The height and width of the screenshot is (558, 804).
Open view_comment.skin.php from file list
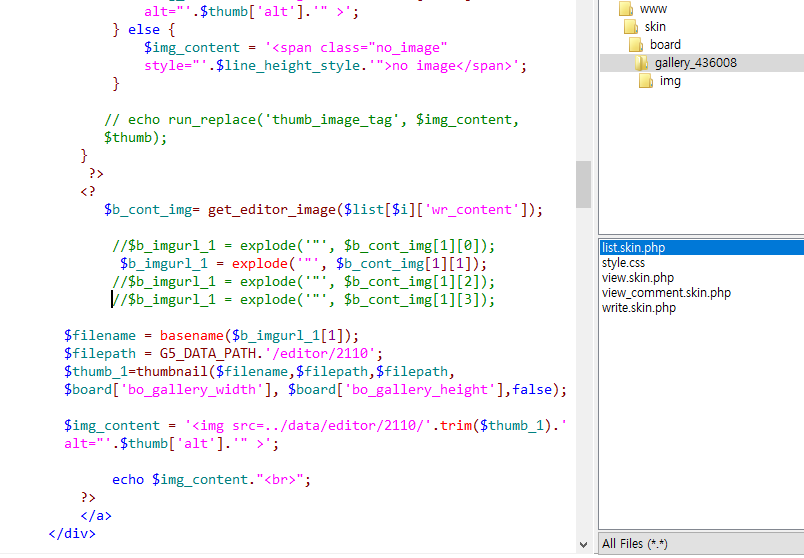pos(666,293)
